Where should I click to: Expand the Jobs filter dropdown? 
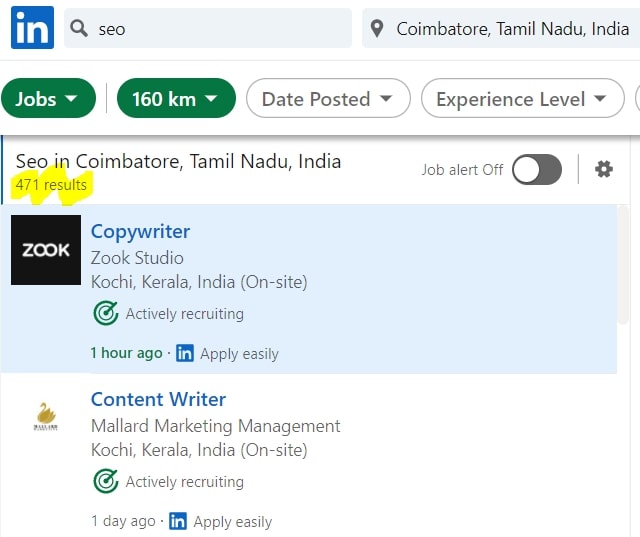[x=47, y=99]
